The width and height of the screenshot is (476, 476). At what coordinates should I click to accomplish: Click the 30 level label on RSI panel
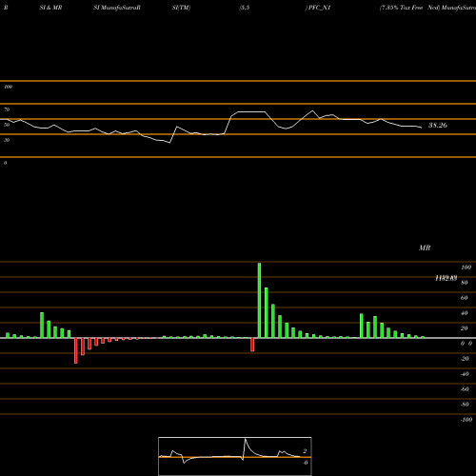click(x=7, y=140)
